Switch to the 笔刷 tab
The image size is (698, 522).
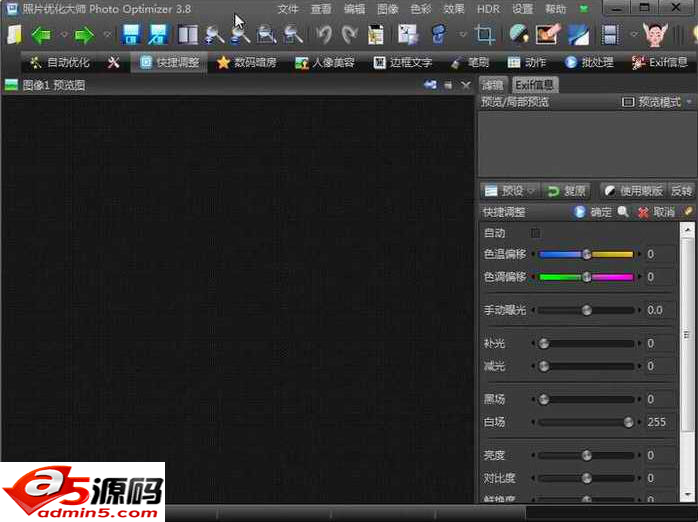point(469,63)
